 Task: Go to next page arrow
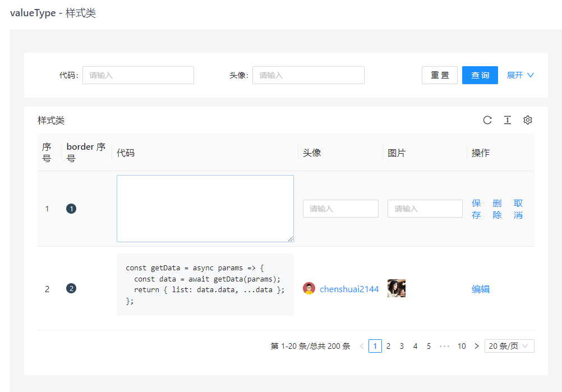tap(476, 346)
